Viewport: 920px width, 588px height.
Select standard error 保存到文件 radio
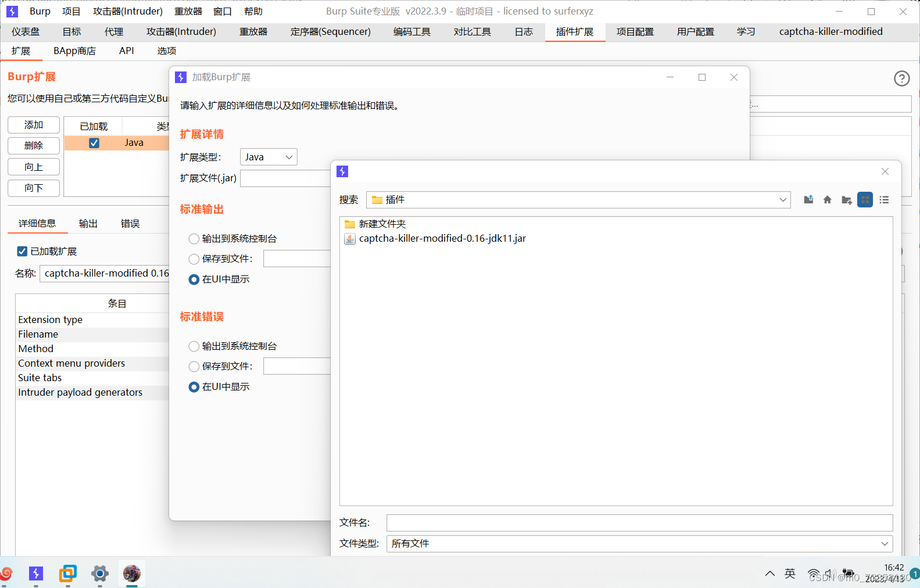tap(194, 367)
